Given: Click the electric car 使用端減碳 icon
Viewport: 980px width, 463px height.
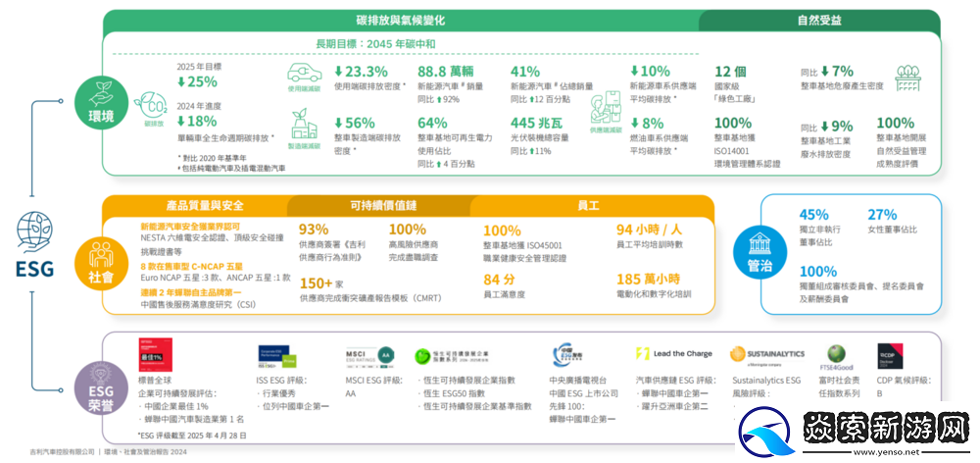Looking at the screenshot, I should coord(305,77).
